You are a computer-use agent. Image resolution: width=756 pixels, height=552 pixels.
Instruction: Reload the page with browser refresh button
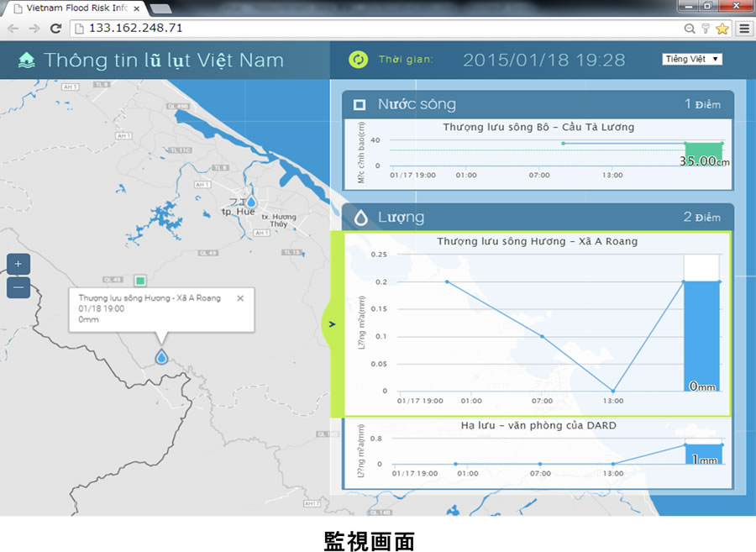click(x=55, y=28)
